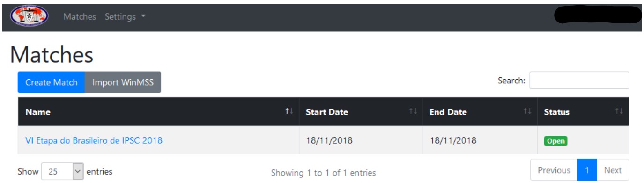This screenshot has width=644, height=183.
Task: Select page 1 in pagination
Action: pyautogui.click(x=587, y=170)
